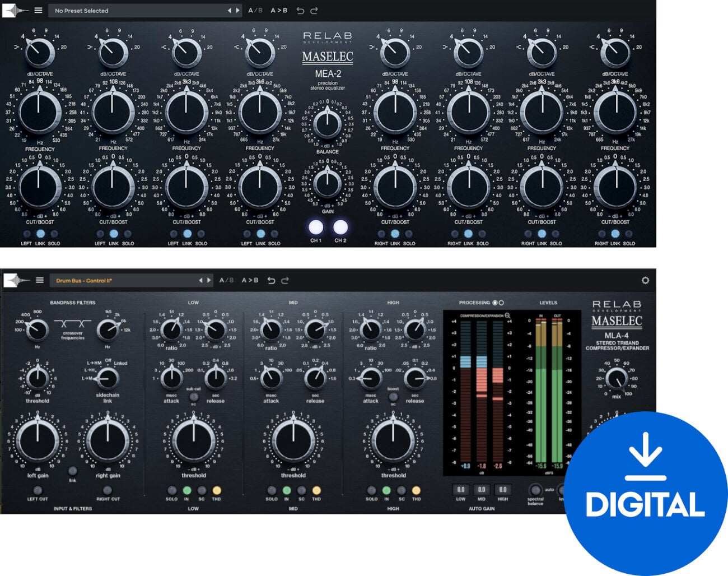
Task: Click the redo arrow on the MLA-4
Action: pyautogui.click(x=286, y=281)
